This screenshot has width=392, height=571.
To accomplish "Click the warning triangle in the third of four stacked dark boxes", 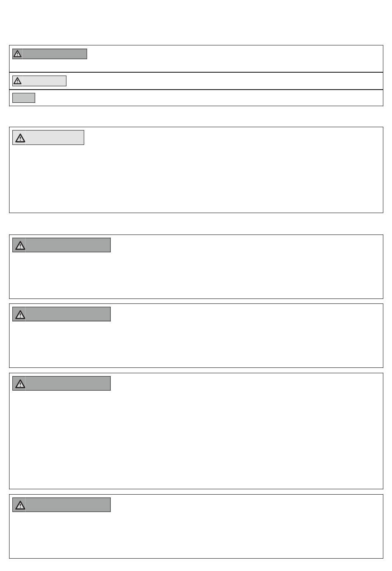I will [x=20, y=384].
